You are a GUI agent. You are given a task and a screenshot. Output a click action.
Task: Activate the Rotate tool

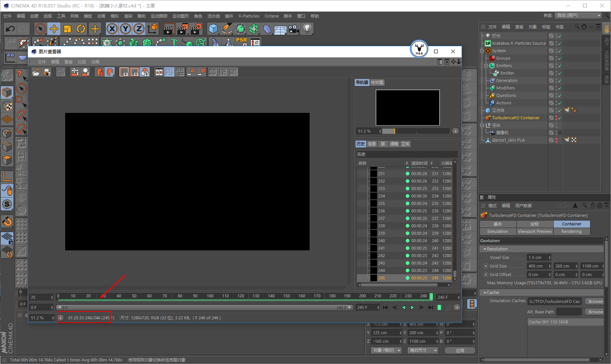[x=81, y=29]
